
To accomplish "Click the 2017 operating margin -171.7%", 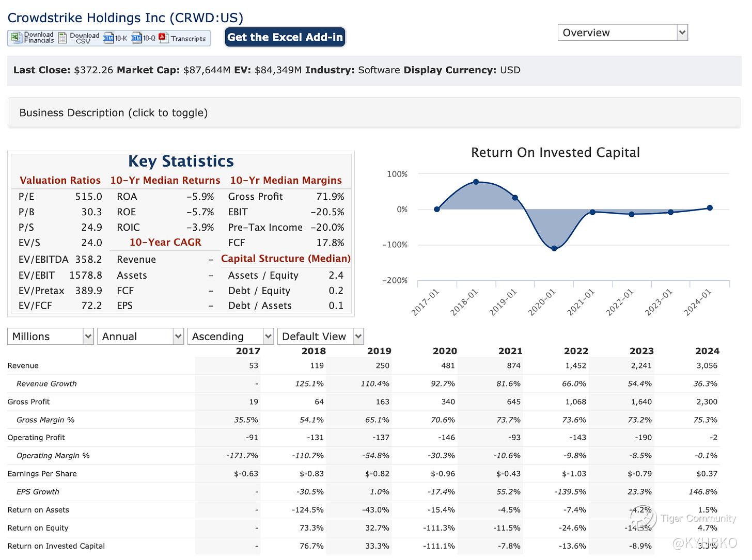I will pos(242,455).
